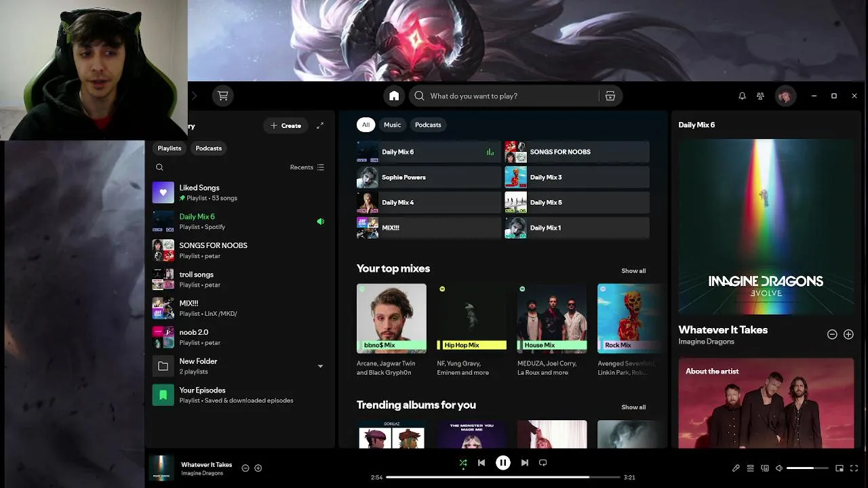Open the miniplayer
The image size is (868, 488).
pyautogui.click(x=840, y=468)
